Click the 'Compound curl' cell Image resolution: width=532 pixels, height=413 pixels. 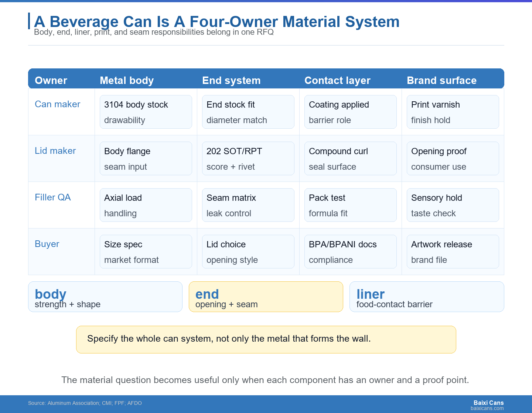[351, 159]
